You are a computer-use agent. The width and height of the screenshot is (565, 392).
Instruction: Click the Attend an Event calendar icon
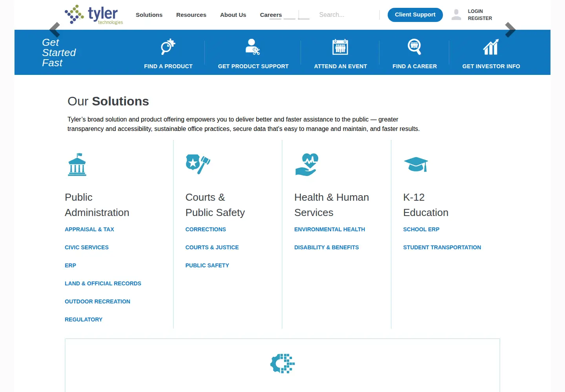340,47
